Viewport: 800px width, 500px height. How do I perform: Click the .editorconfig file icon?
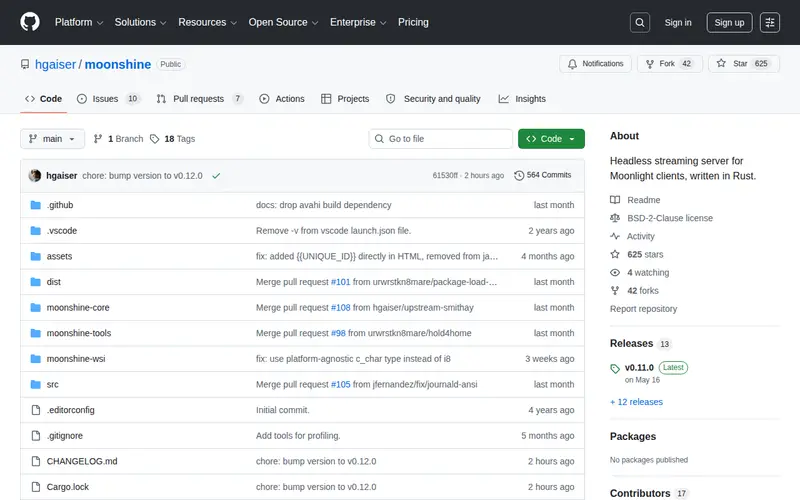tap(36, 410)
